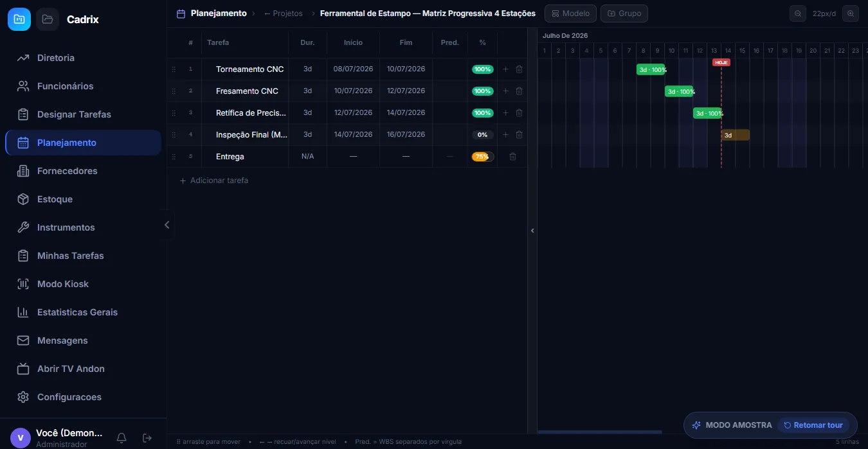Viewport: 868px width, 449px height.
Task: Click drag handle of Torneamento CNC row
Action: click(x=174, y=69)
